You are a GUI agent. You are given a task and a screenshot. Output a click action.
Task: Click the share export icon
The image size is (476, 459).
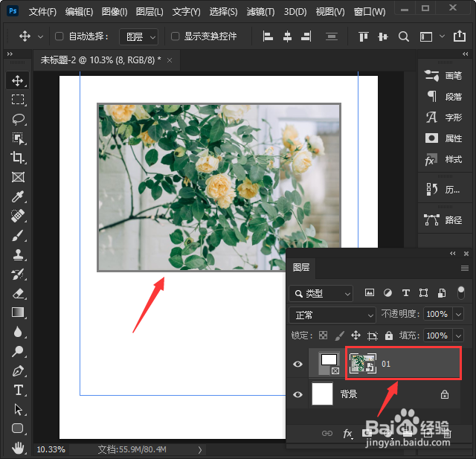tap(460, 36)
